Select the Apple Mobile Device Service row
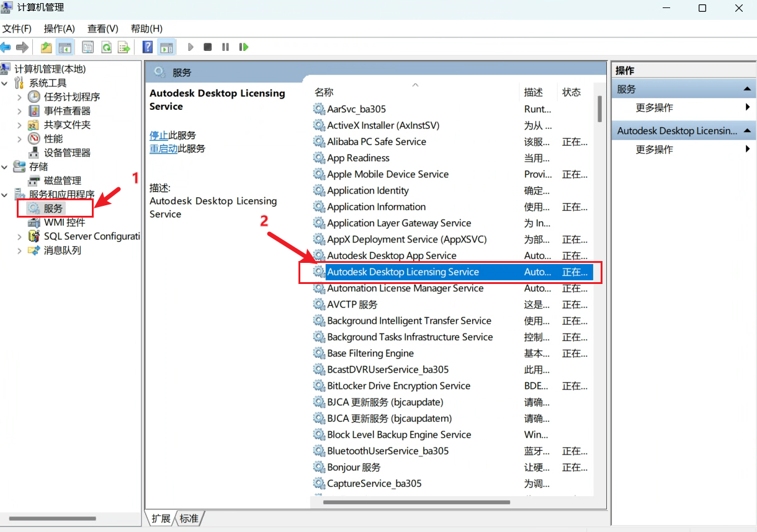 coord(452,174)
